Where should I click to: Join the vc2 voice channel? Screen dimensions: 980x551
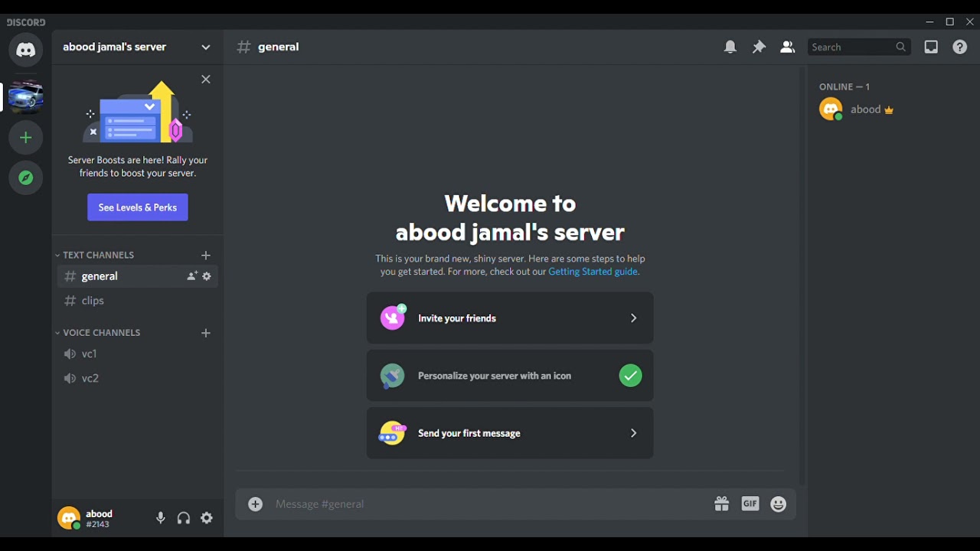coord(138,380)
